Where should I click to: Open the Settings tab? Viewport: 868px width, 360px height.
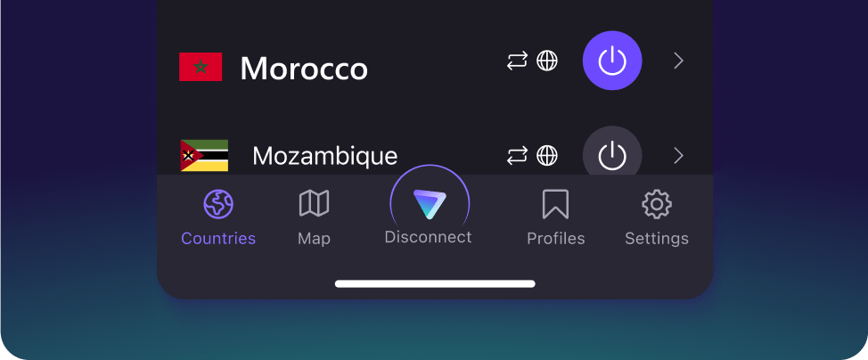pyautogui.click(x=657, y=217)
